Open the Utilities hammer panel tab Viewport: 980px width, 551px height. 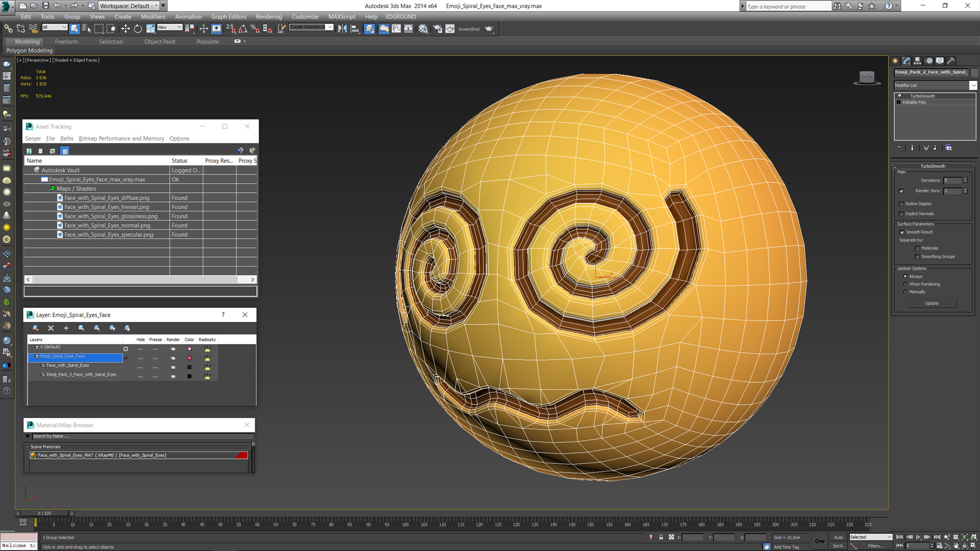coord(951,61)
